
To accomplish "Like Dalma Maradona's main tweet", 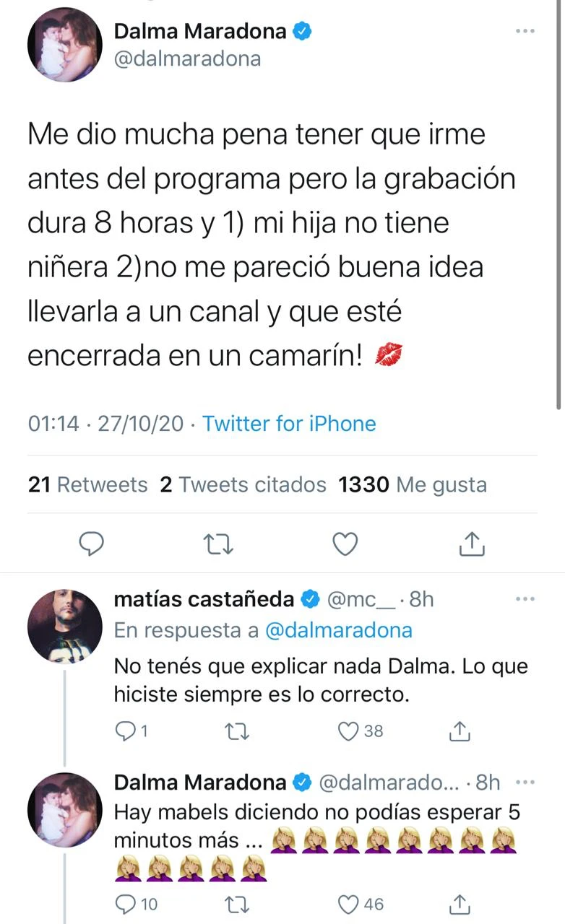I will (x=345, y=544).
